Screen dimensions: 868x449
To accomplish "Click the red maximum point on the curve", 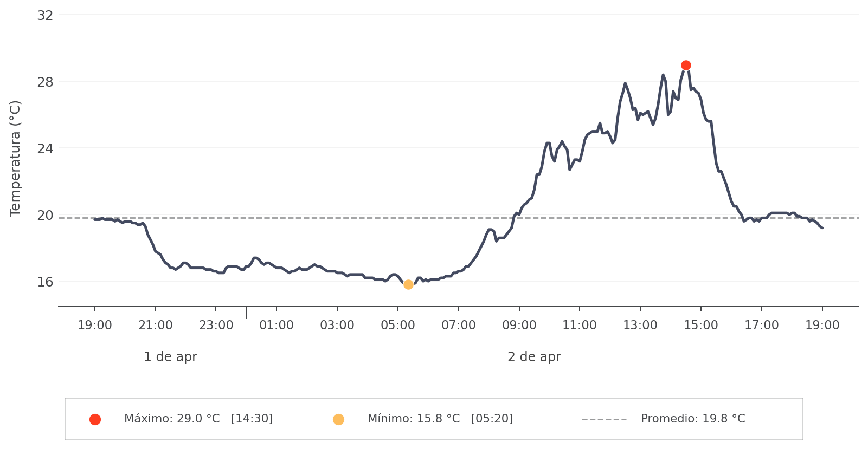I will pyautogui.click(x=686, y=66).
